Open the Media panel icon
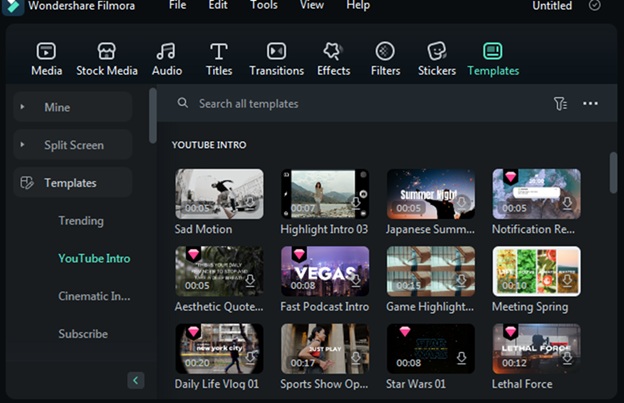624x403 pixels. (x=46, y=52)
